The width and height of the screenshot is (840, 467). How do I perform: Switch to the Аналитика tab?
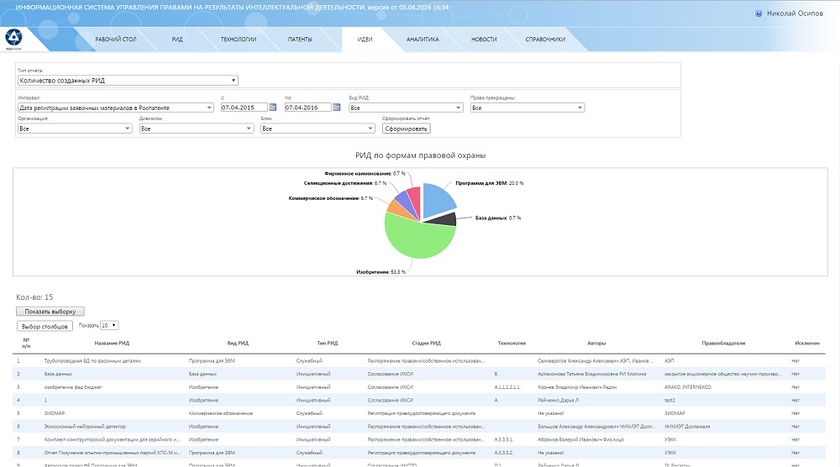422,40
